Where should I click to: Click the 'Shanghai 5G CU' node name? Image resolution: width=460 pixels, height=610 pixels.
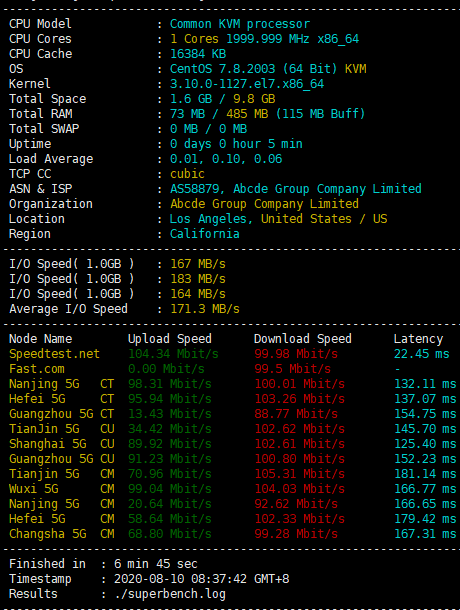tap(61, 444)
